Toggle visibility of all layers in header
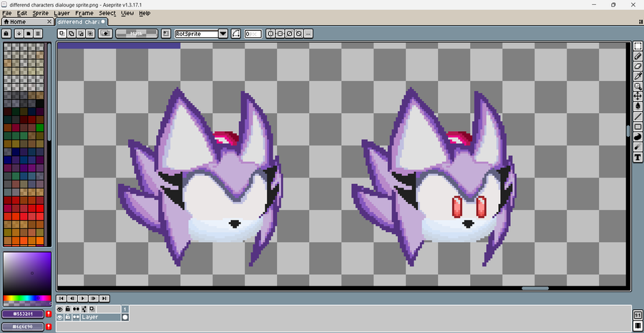Viewport: 644px width, 333px height. coord(60,309)
